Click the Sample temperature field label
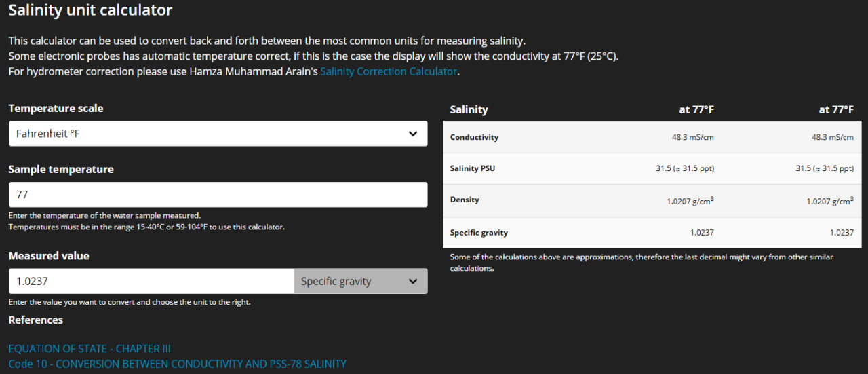 pyautogui.click(x=61, y=169)
